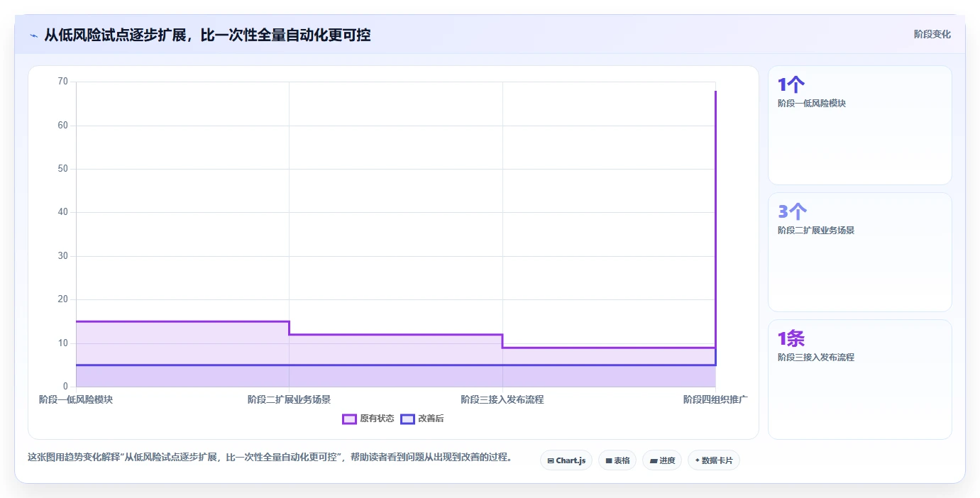Toggle the 改善后 legend swatch
The height and width of the screenshot is (498, 980).
[407, 419]
